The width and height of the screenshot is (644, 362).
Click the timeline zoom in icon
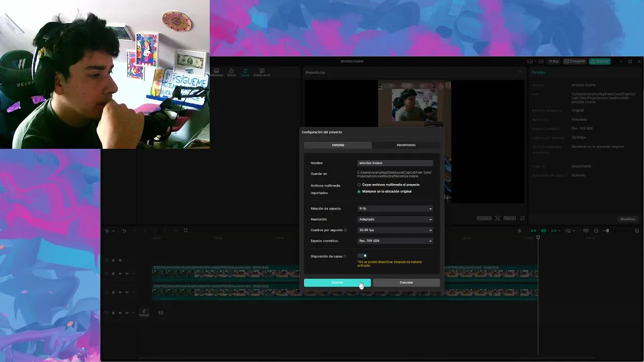(637, 231)
